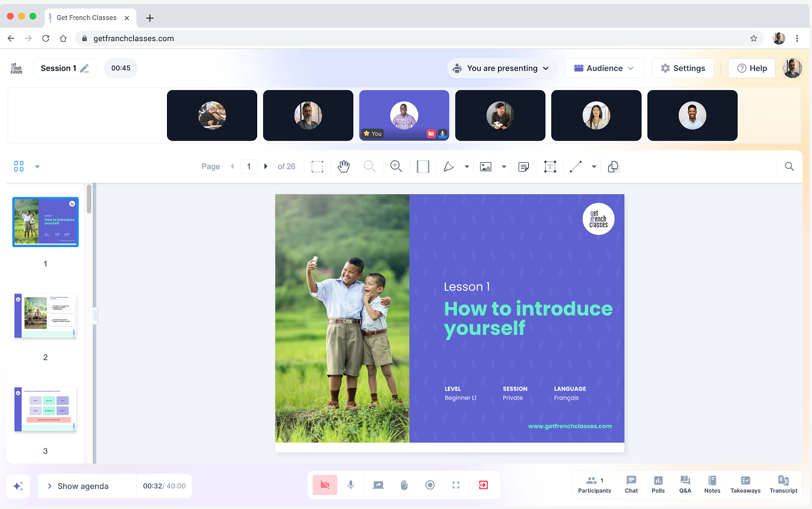Select the pan hand tool
Image resolution: width=812 pixels, height=509 pixels.
(x=344, y=166)
